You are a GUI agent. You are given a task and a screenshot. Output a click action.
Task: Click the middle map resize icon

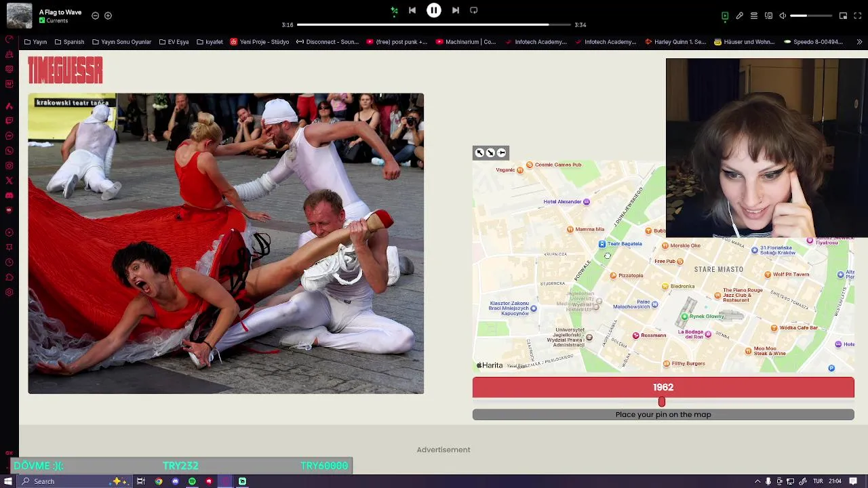click(491, 152)
